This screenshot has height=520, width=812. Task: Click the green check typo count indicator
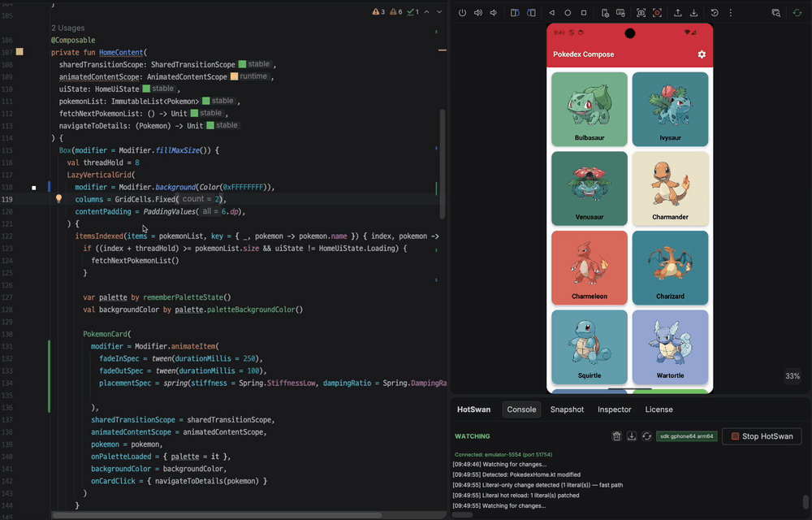(412, 12)
